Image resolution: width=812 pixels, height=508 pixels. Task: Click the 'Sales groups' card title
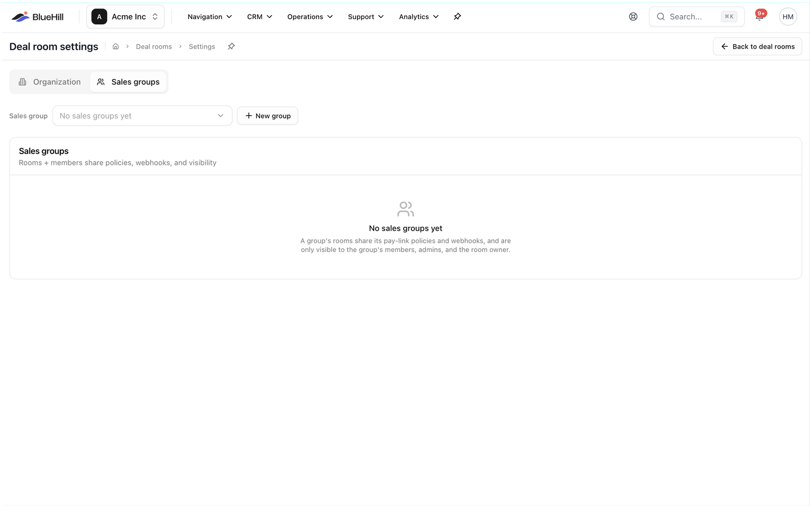pyautogui.click(x=43, y=151)
